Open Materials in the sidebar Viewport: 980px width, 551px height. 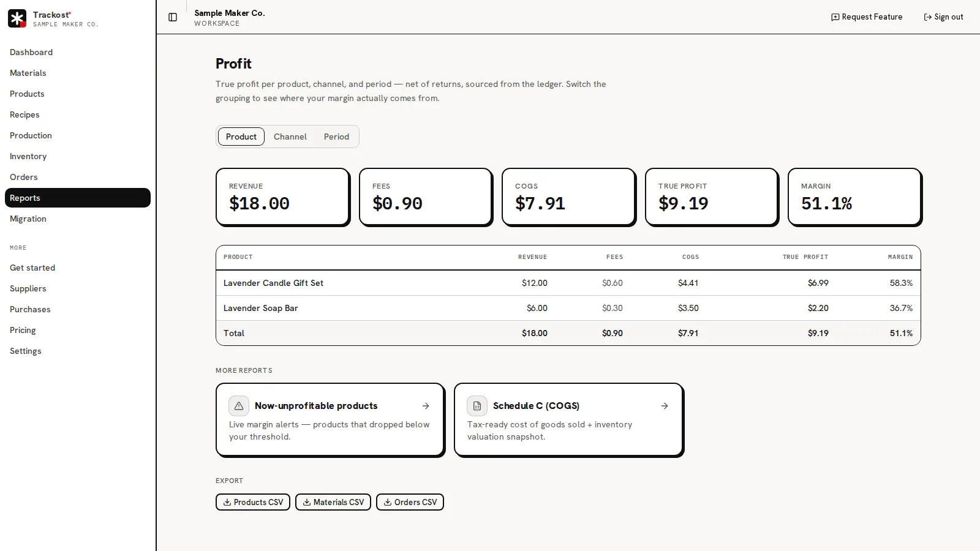click(x=78, y=73)
